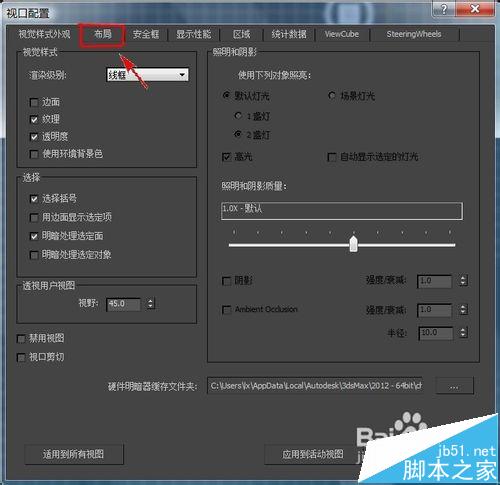The image size is (500, 485).
Task: Click the 应用到活动视图 button
Action: tap(312, 454)
